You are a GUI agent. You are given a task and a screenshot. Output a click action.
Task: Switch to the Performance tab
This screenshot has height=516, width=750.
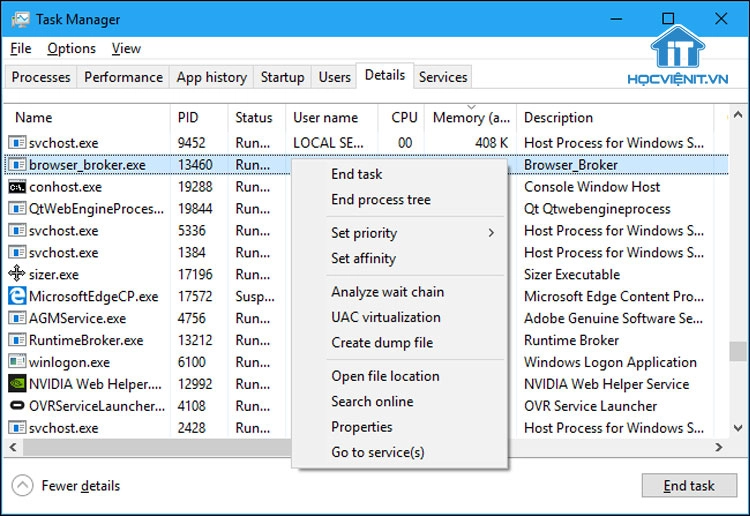pos(123,77)
